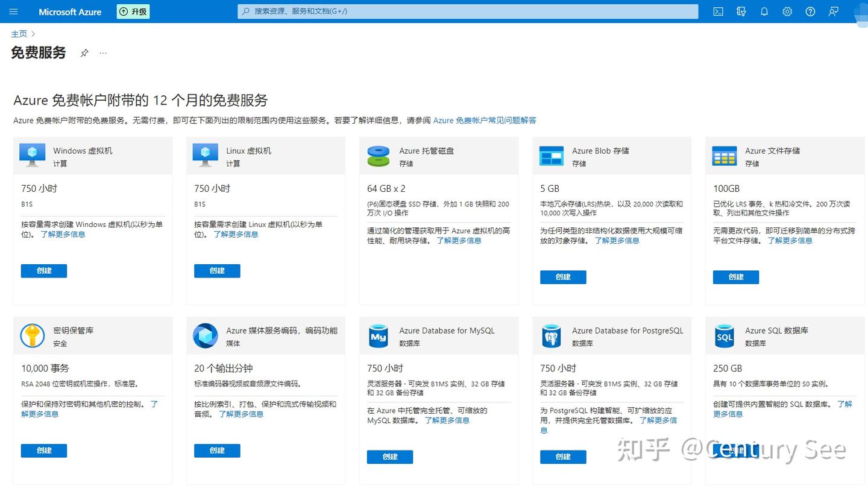This screenshot has width=868, height=488.
Task: Select the Azure 托管磁盘 disk icon
Action: (379, 156)
